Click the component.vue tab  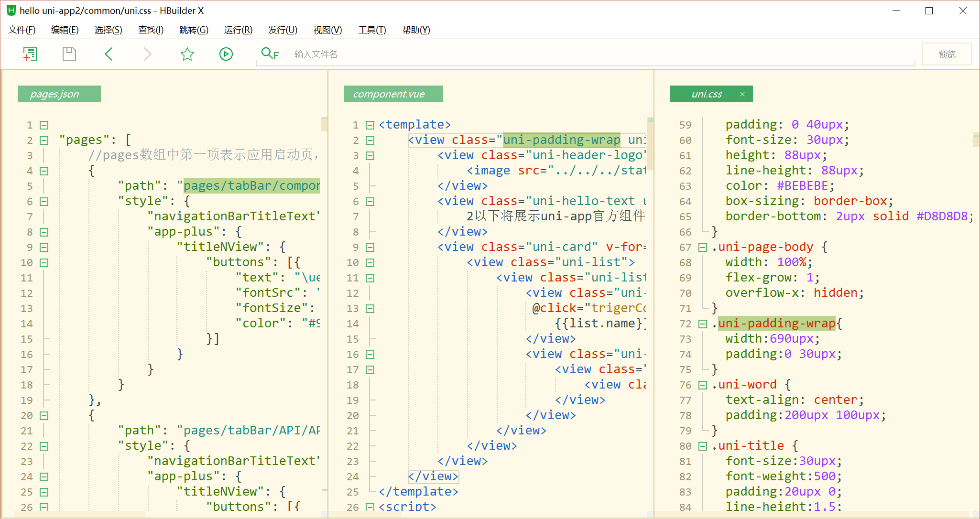tap(389, 94)
